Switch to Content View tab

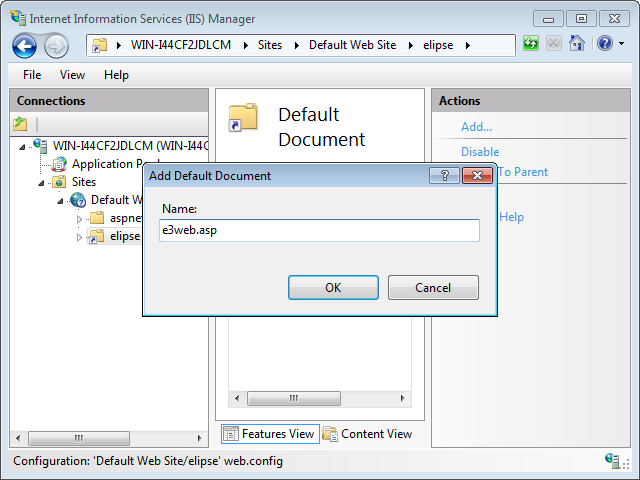(367, 434)
